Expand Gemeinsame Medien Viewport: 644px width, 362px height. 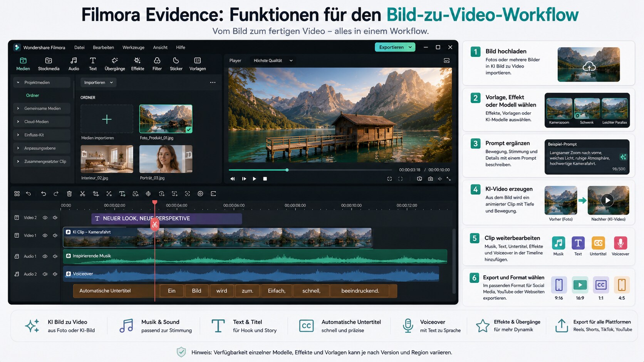pos(18,108)
